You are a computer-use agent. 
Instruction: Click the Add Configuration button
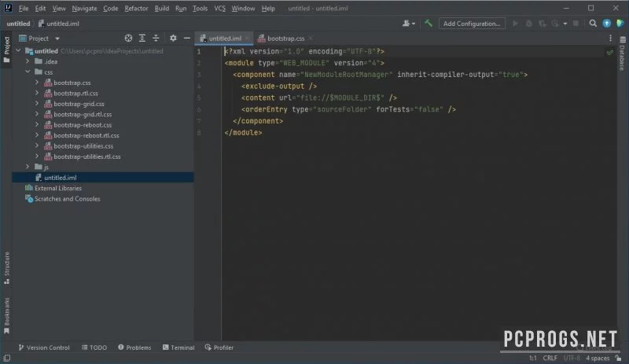coord(472,24)
